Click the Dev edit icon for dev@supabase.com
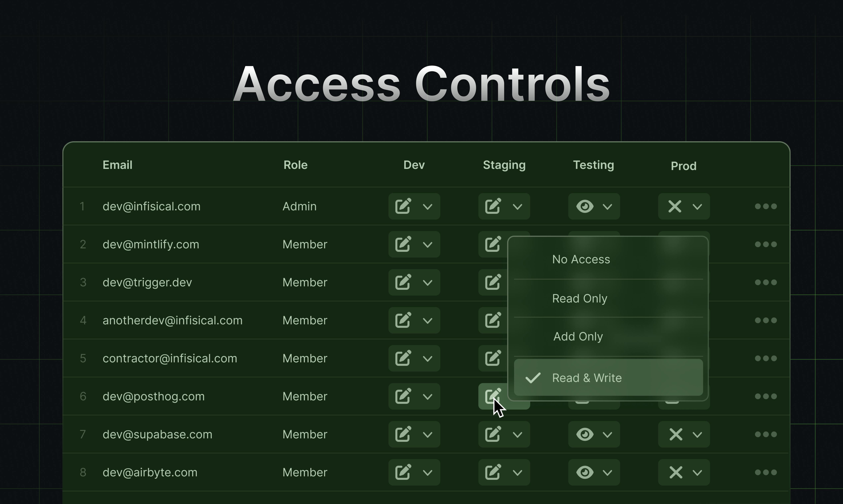Screen dimensions: 843x504 [x=403, y=434]
